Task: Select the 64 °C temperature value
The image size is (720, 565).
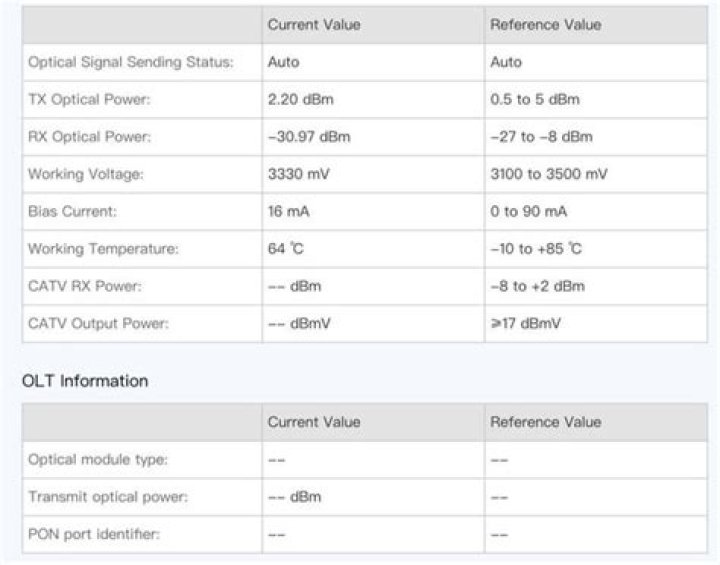Action: [284, 249]
